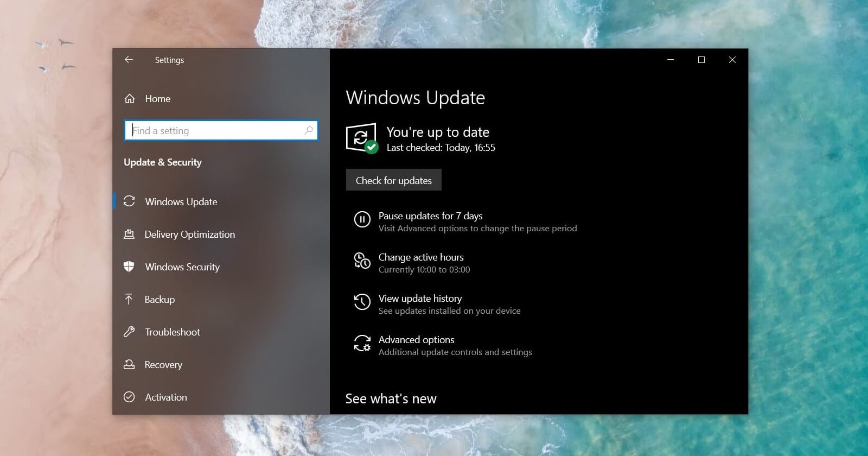Screen dimensions: 868x456
Task: Close the Settings window
Action: (732, 60)
